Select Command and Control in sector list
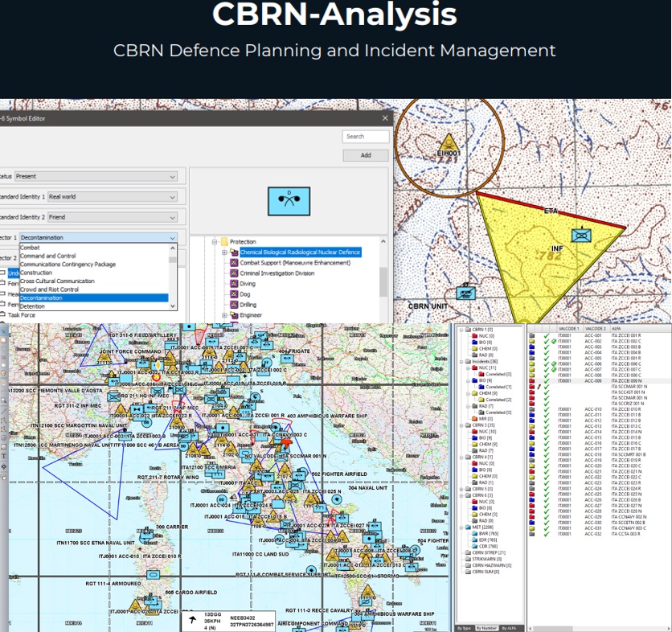This screenshot has height=632, width=672. pos(48,256)
